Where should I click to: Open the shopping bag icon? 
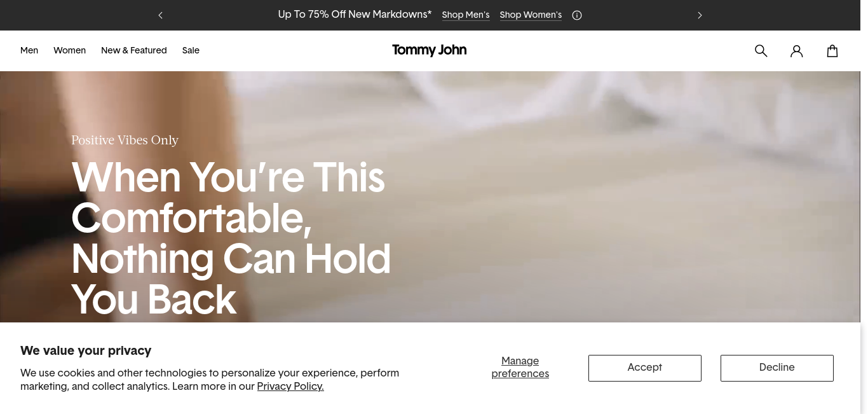[832, 51]
